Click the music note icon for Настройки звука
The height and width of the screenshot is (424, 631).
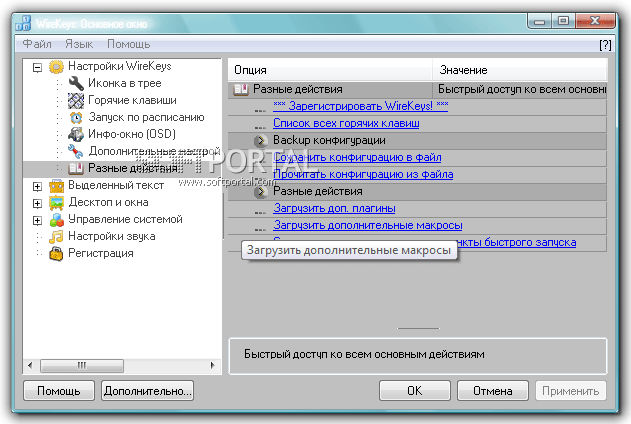[x=56, y=237]
